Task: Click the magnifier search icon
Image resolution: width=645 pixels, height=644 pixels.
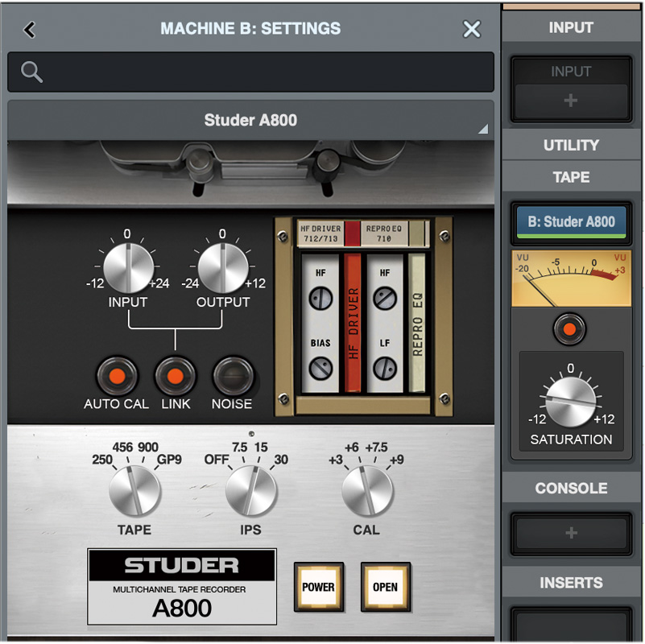Action: pyautogui.click(x=31, y=72)
